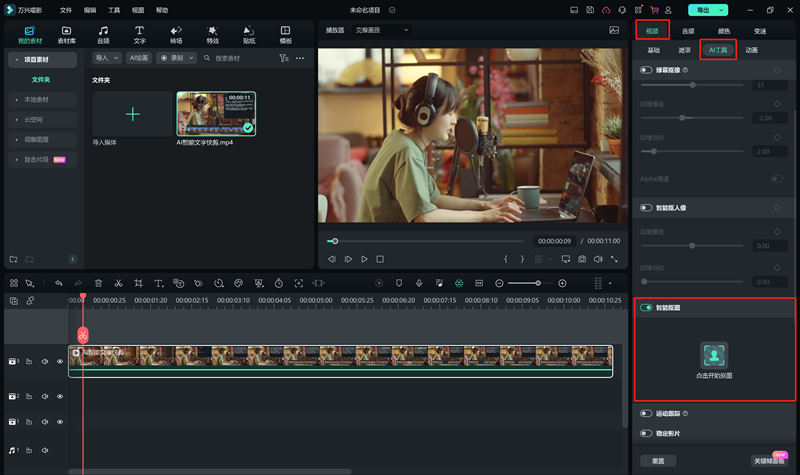Click the AI绘画 button

click(139, 58)
